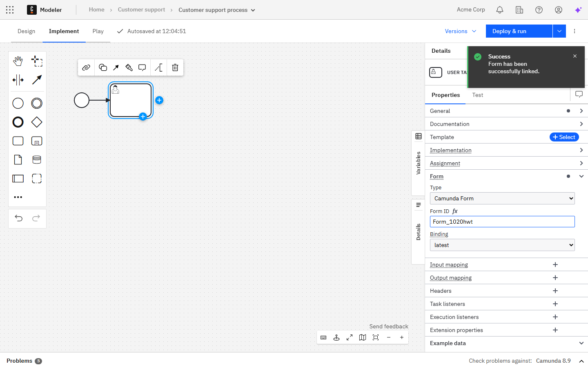This screenshot has height=368, width=588.
Task: Choose the Create/remove space tool
Action: pos(18,80)
